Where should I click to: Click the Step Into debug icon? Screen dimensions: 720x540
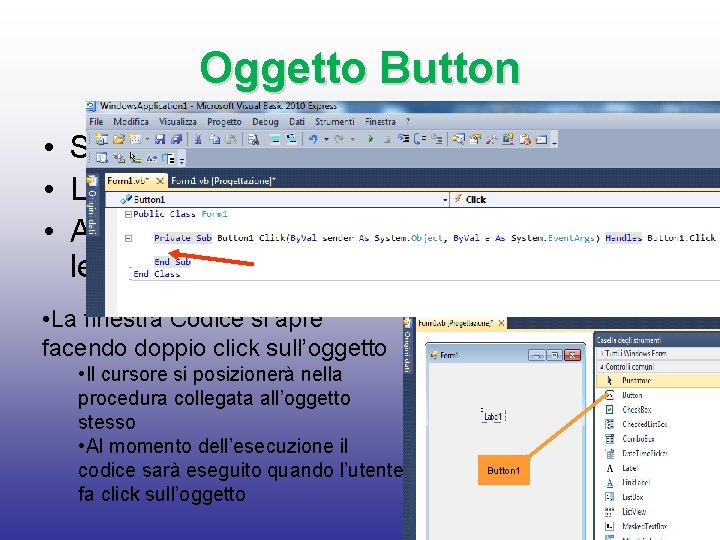(403, 139)
